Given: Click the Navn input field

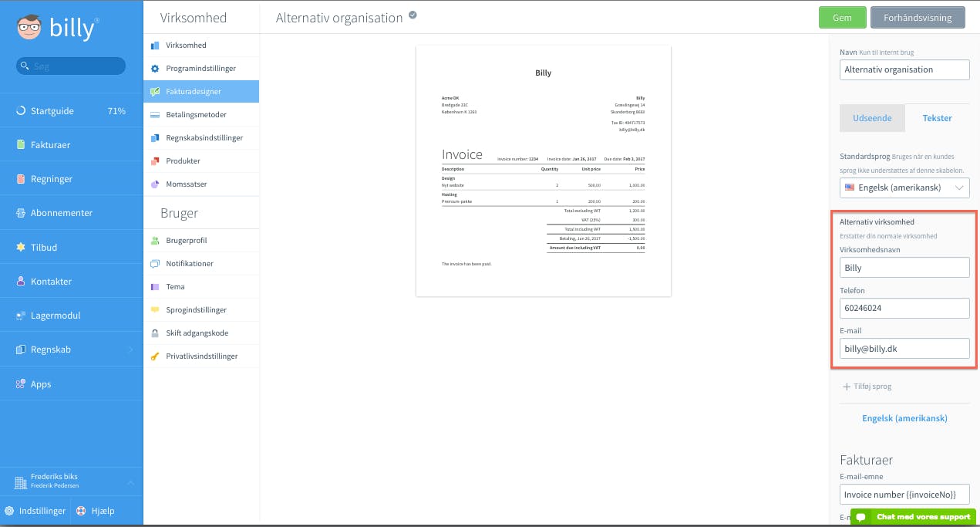Looking at the screenshot, I should 904,69.
